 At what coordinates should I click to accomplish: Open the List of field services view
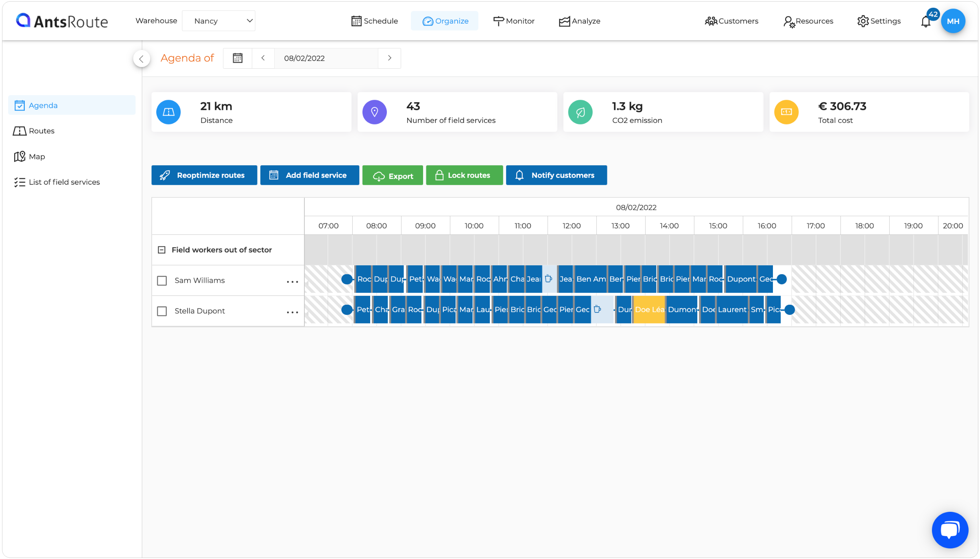64,182
